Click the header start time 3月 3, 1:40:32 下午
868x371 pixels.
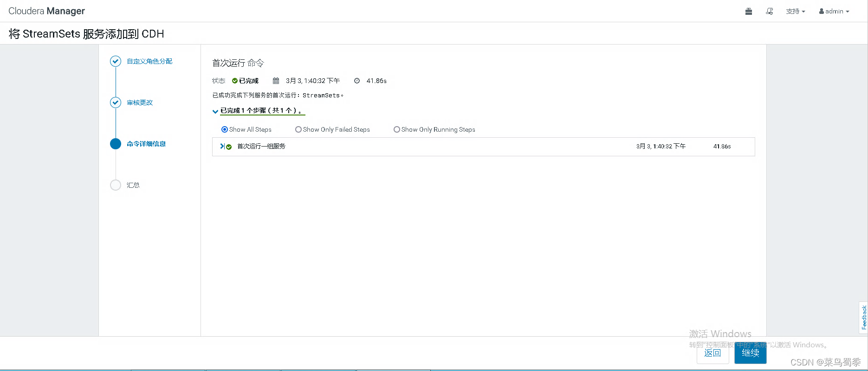[313, 81]
